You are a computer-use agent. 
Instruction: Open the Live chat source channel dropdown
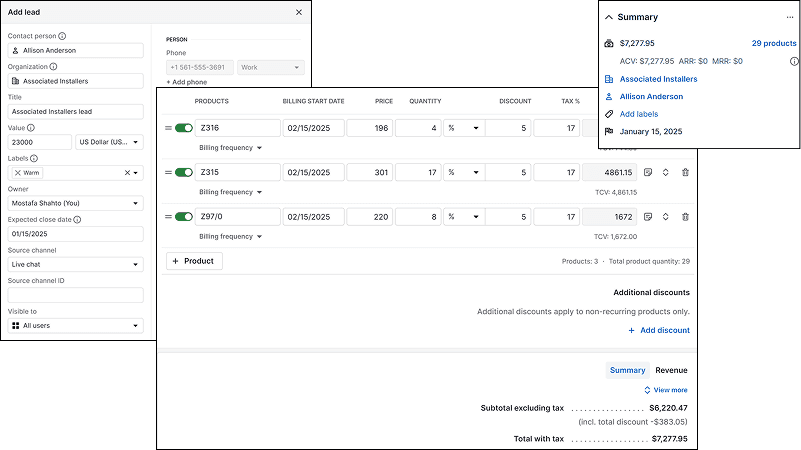(76, 265)
